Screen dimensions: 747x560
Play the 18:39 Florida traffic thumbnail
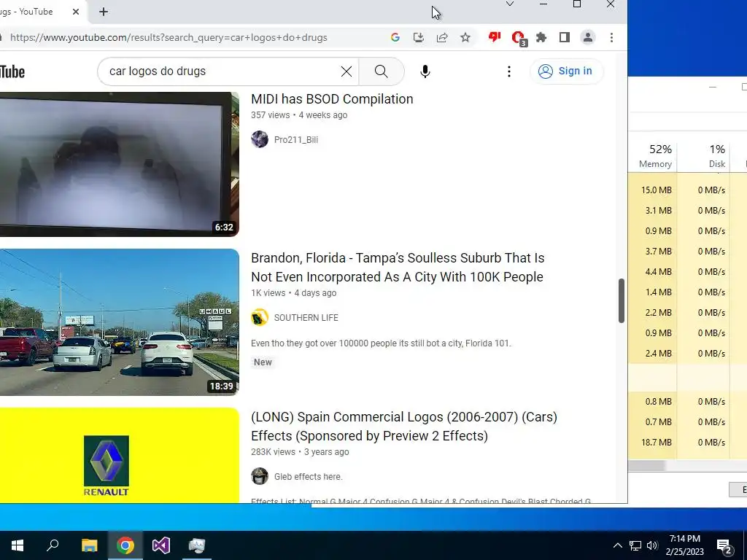point(119,322)
